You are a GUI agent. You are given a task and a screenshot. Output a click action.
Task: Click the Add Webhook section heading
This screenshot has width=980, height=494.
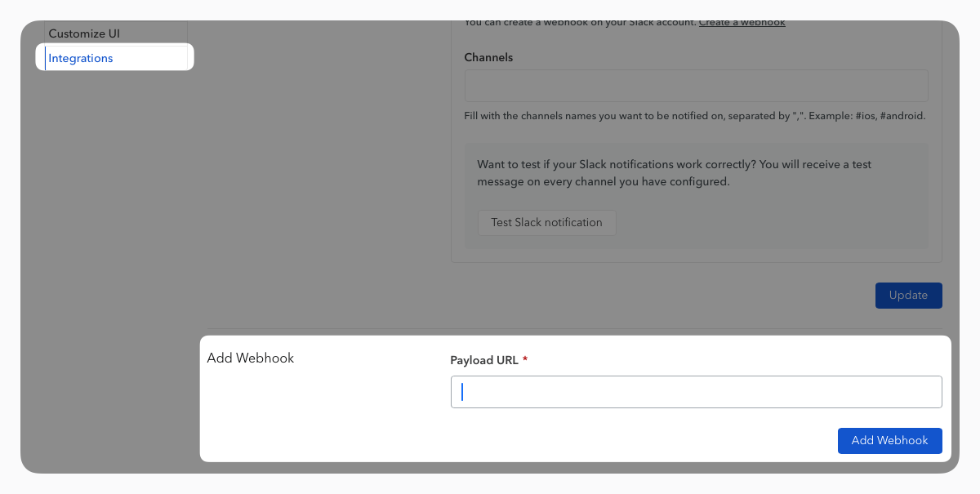point(251,358)
